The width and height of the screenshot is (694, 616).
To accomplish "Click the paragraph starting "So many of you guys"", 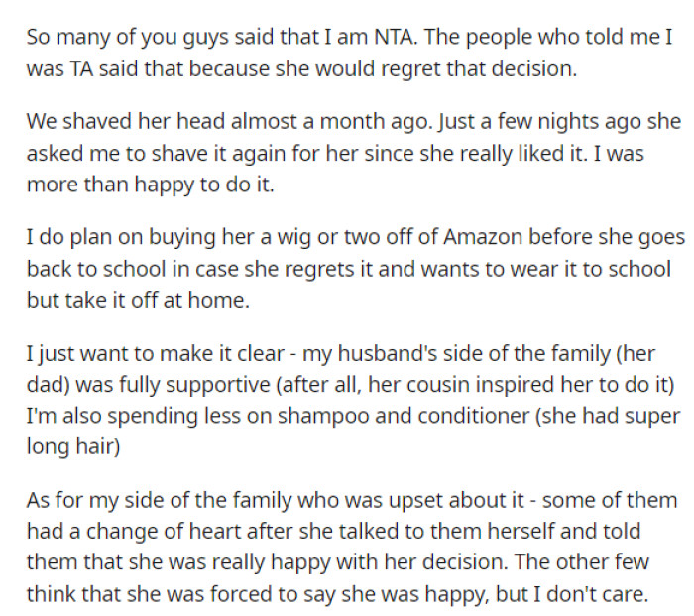I will pyautogui.click(x=347, y=56).
